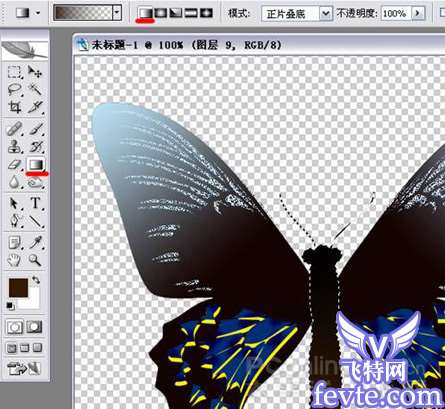Open the tool preset picker arrow

pyautogui.click(x=38, y=13)
